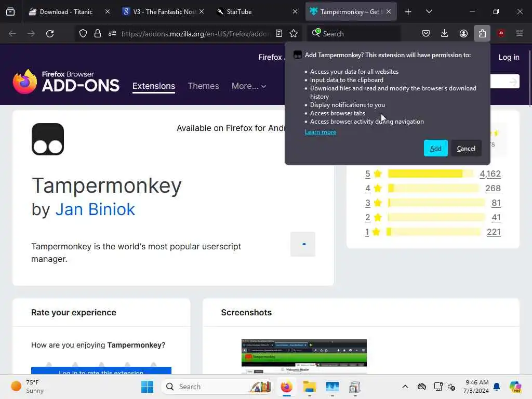Image resolution: width=532 pixels, height=399 pixels.
Task: Toggle reader view icon
Action: coord(279,34)
